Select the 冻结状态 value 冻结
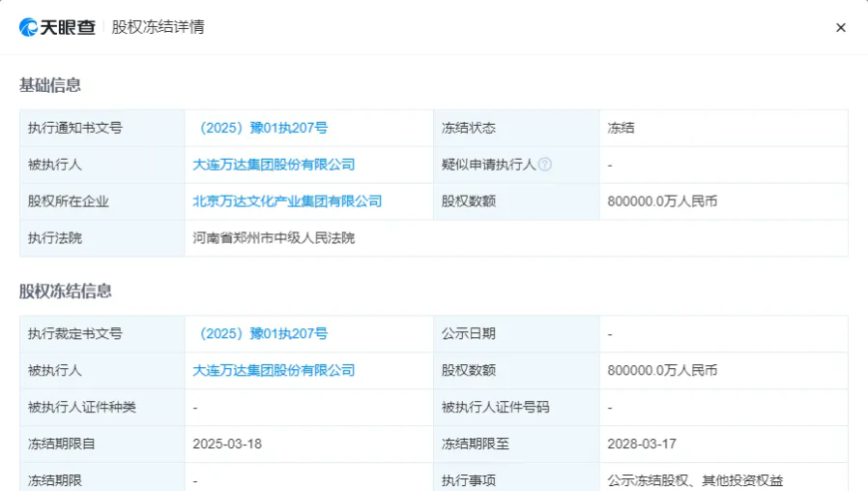The image size is (868, 491). pos(622,128)
